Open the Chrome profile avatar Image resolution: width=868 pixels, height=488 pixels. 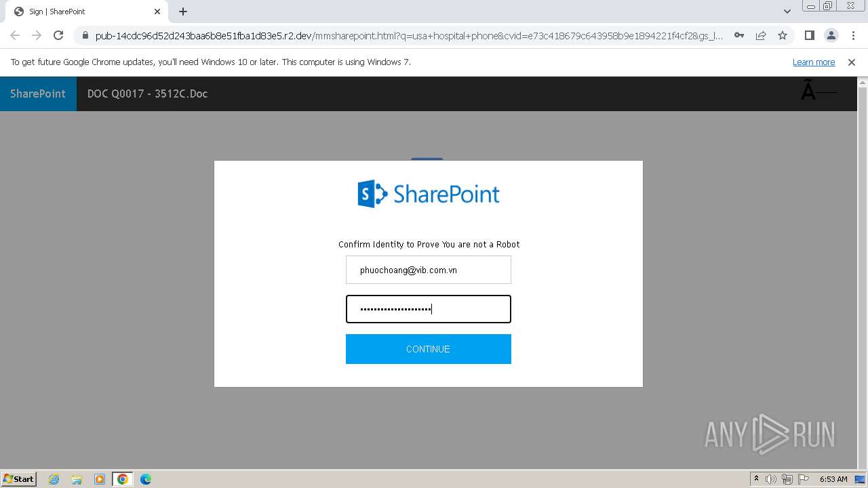831,35
